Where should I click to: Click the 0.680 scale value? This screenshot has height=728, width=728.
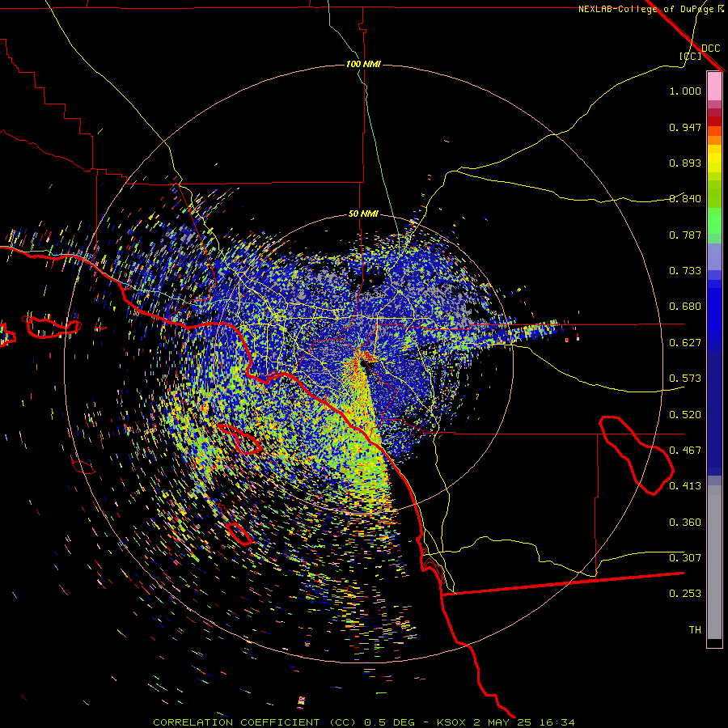(685, 307)
